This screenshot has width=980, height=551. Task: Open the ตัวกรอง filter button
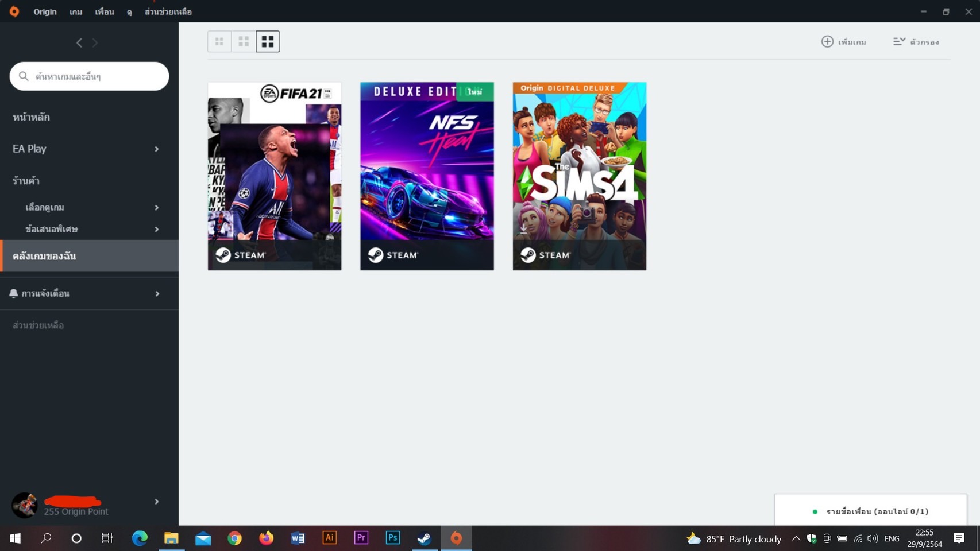(x=916, y=42)
